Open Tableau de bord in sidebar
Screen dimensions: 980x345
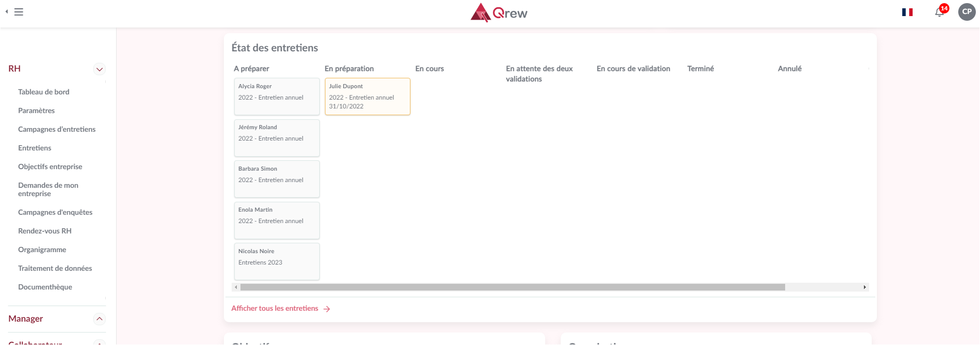(x=44, y=92)
